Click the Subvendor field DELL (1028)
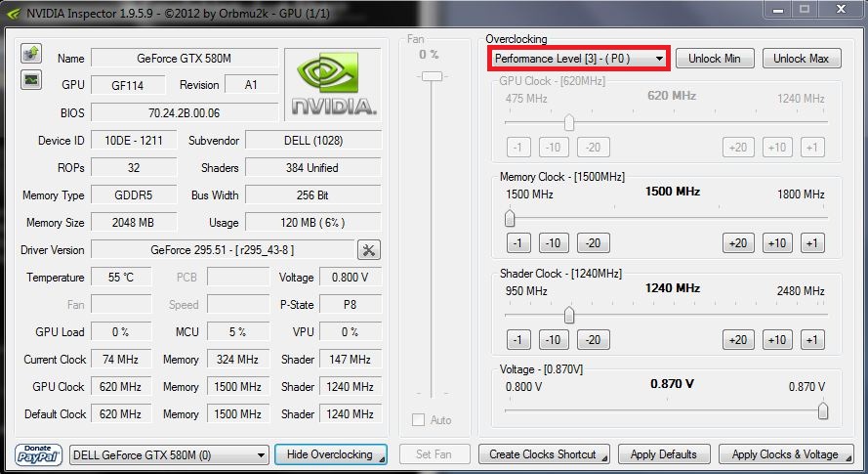868x474 pixels. pyautogui.click(x=313, y=141)
